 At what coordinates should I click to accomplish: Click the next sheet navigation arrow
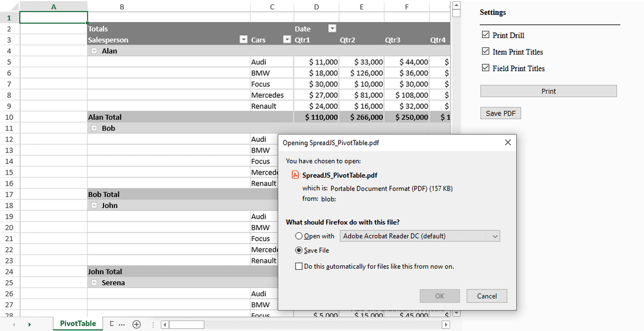[x=29, y=324]
